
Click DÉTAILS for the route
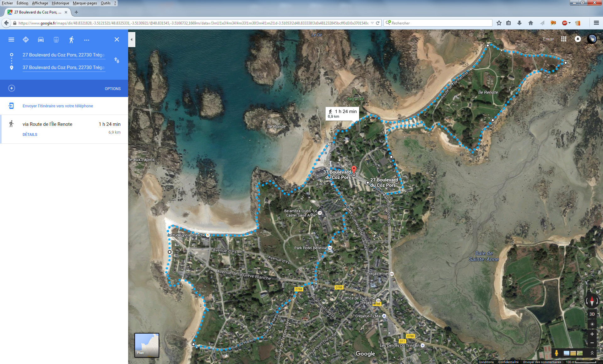point(30,134)
